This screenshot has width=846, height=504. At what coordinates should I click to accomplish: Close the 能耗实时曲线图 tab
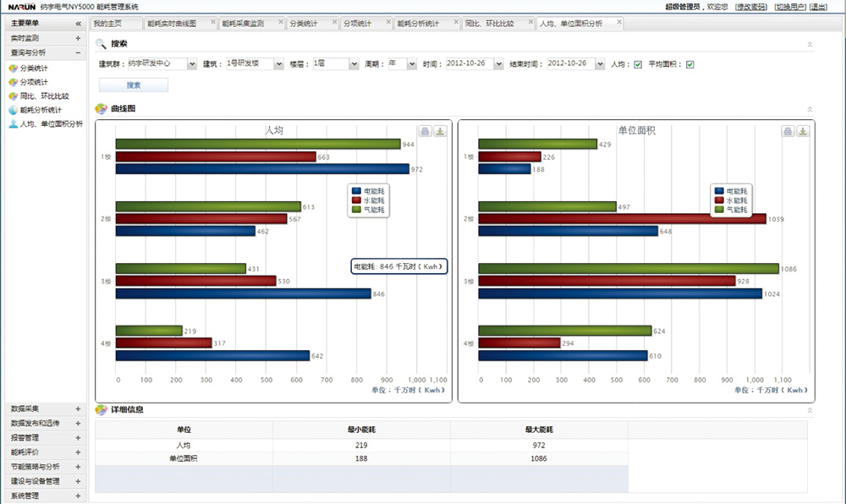(x=212, y=22)
